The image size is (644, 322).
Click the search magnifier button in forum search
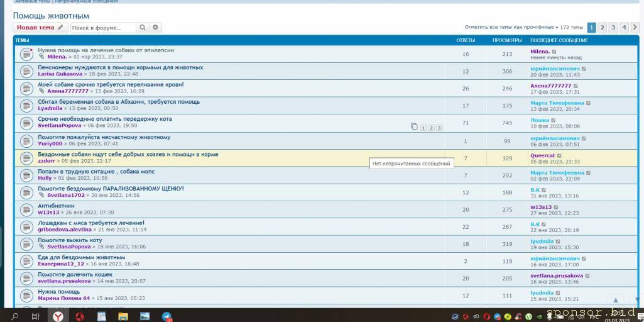pos(143,28)
